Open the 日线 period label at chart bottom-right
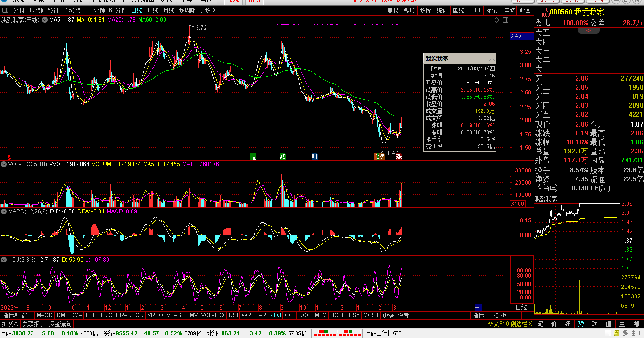The image size is (644, 338). point(521,307)
